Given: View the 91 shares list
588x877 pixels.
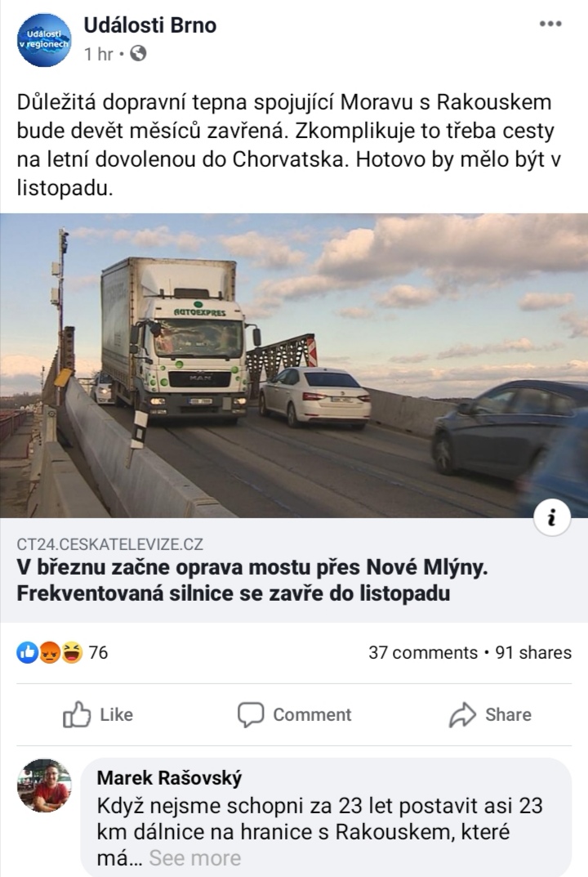Looking at the screenshot, I should click(x=533, y=653).
